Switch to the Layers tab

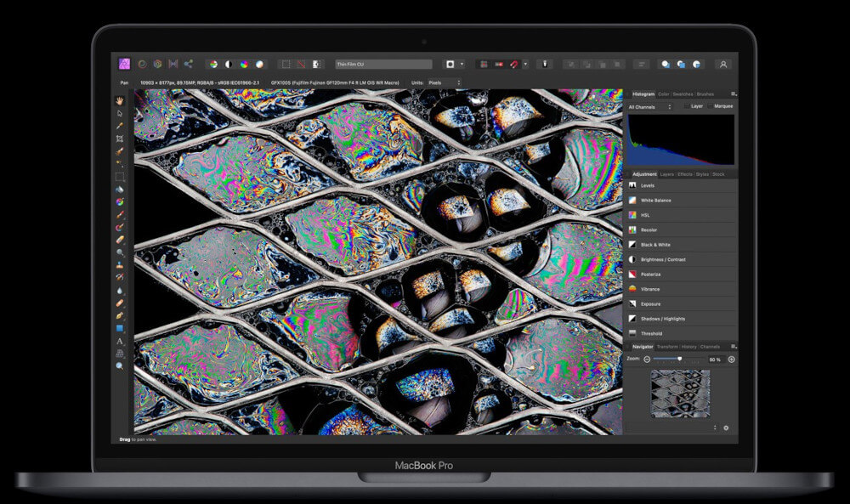pyautogui.click(x=666, y=174)
